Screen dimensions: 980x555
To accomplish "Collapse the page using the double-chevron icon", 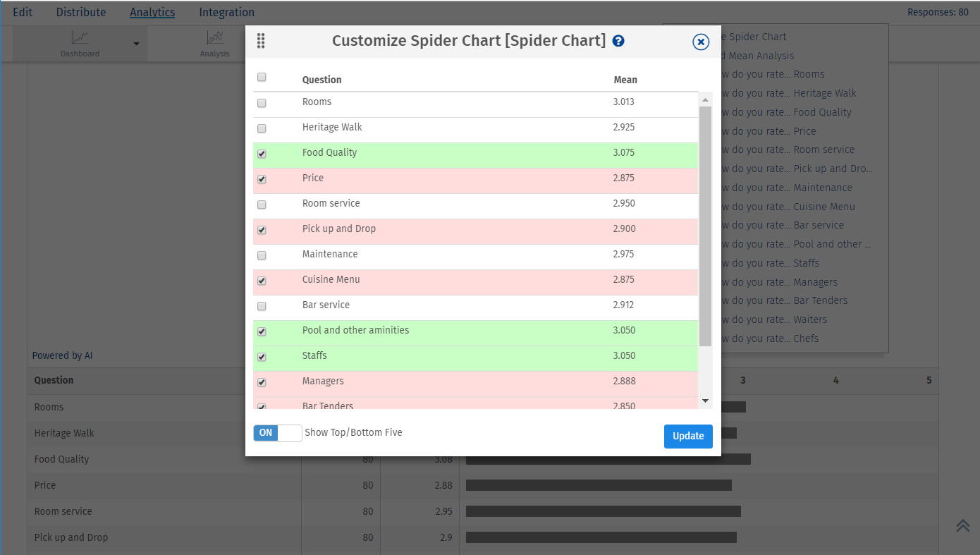I will (963, 525).
